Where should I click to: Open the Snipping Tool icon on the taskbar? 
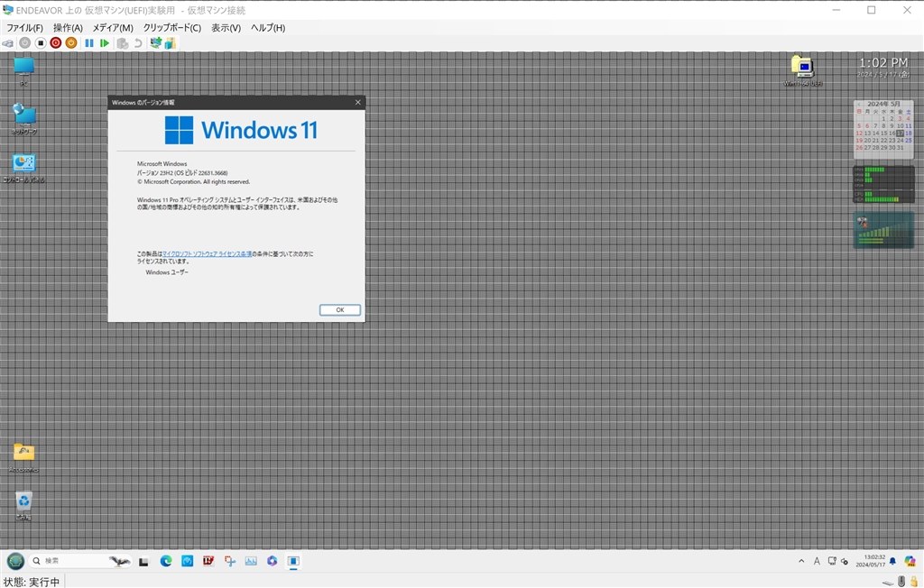(x=230, y=561)
